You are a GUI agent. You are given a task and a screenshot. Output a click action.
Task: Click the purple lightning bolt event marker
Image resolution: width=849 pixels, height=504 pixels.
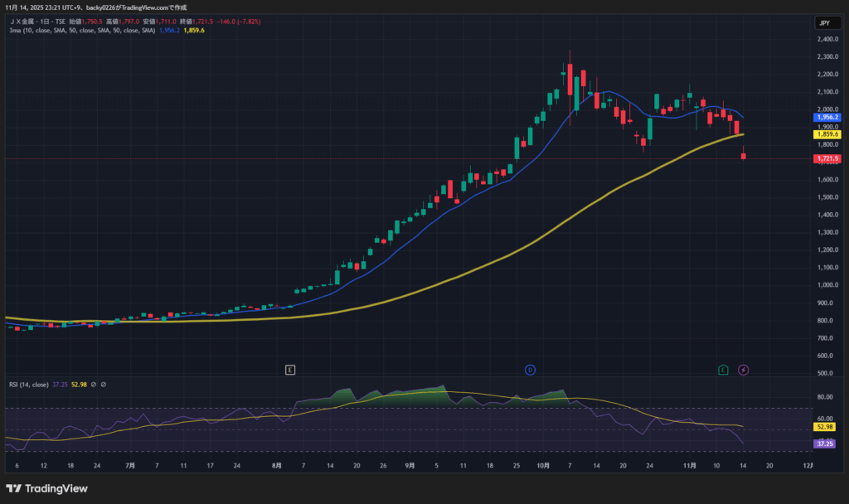[744, 370]
